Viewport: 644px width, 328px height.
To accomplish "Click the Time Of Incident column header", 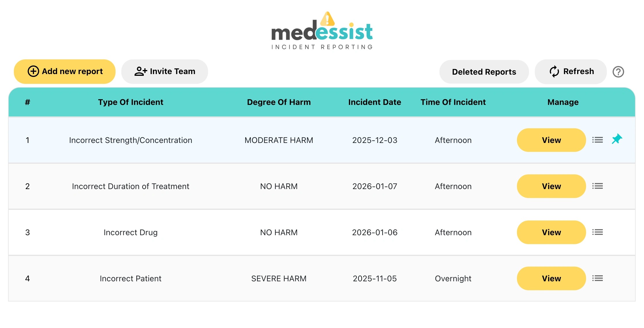I will [453, 102].
